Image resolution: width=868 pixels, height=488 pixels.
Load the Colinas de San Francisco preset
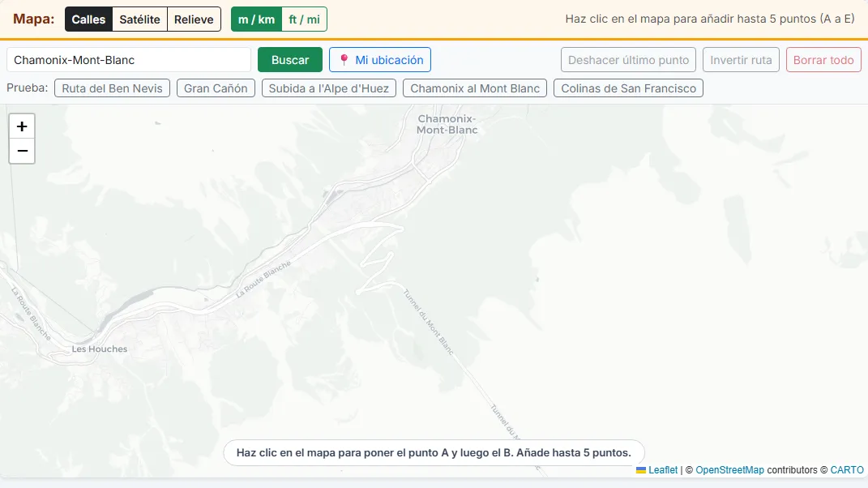click(x=628, y=88)
